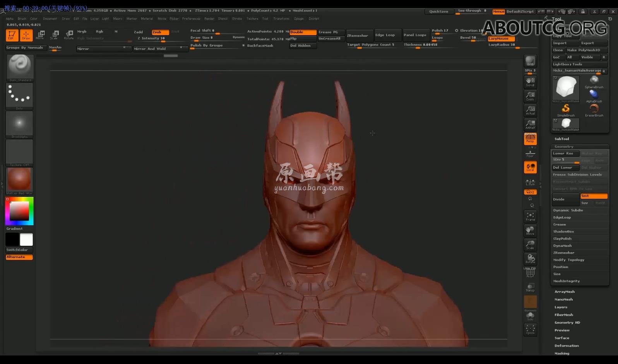Open the Brush menu

tap(22, 19)
